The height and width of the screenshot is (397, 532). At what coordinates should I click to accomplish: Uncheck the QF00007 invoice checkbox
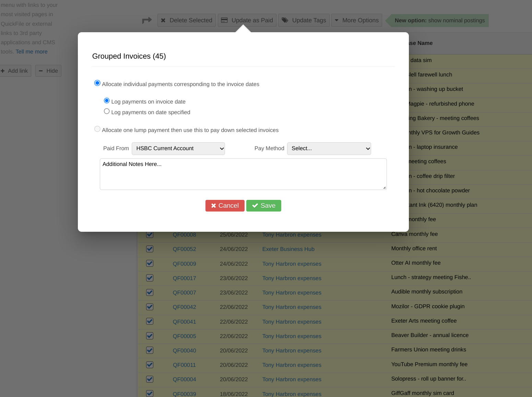click(150, 292)
